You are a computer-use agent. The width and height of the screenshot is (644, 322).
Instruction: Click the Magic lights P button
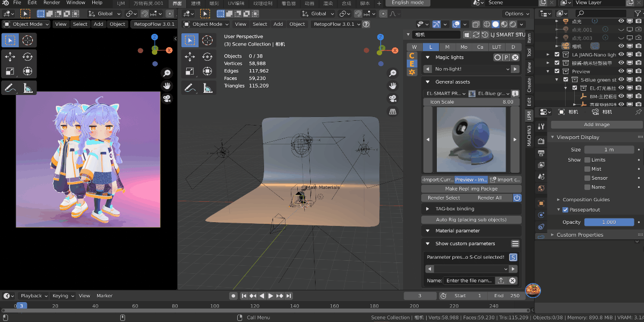[x=506, y=57]
